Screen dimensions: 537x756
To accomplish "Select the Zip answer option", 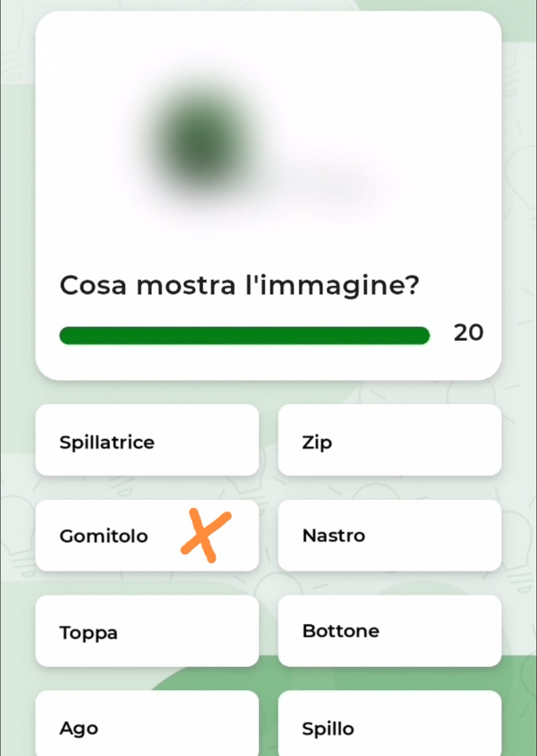I will tap(389, 440).
